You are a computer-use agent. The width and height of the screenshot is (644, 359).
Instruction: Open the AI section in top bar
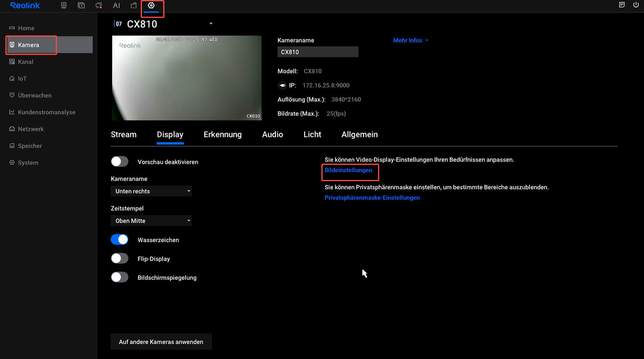pos(116,5)
